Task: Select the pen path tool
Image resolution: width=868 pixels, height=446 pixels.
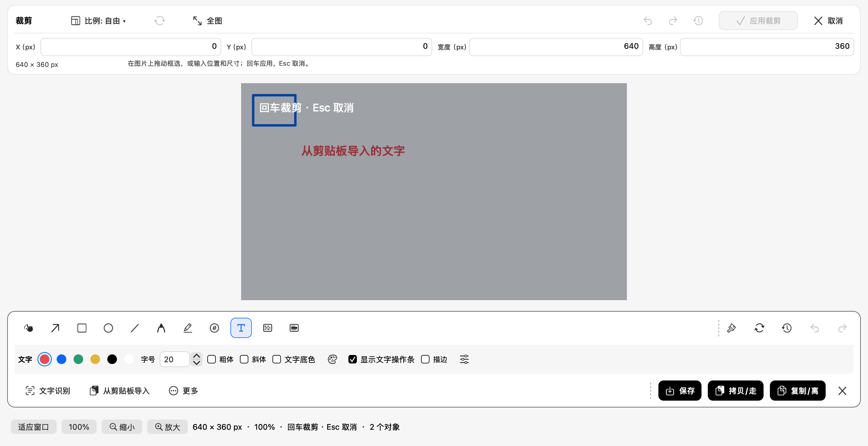Action: [x=161, y=328]
